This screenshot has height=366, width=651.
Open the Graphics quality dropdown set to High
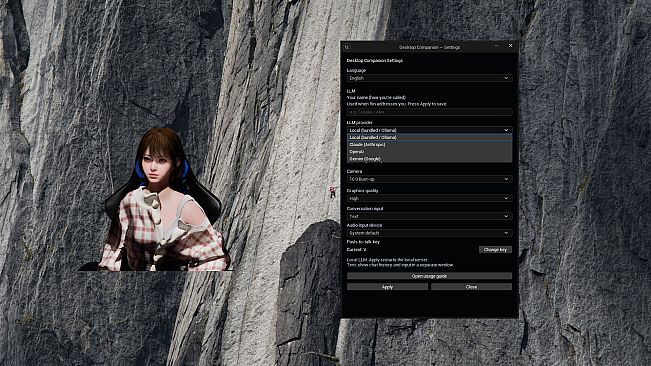pyautogui.click(x=429, y=198)
